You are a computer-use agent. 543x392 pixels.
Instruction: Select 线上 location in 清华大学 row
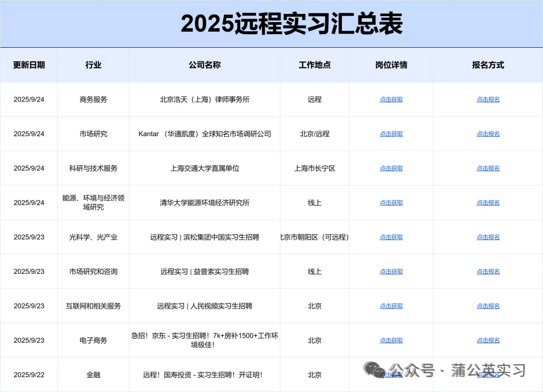tap(315, 203)
